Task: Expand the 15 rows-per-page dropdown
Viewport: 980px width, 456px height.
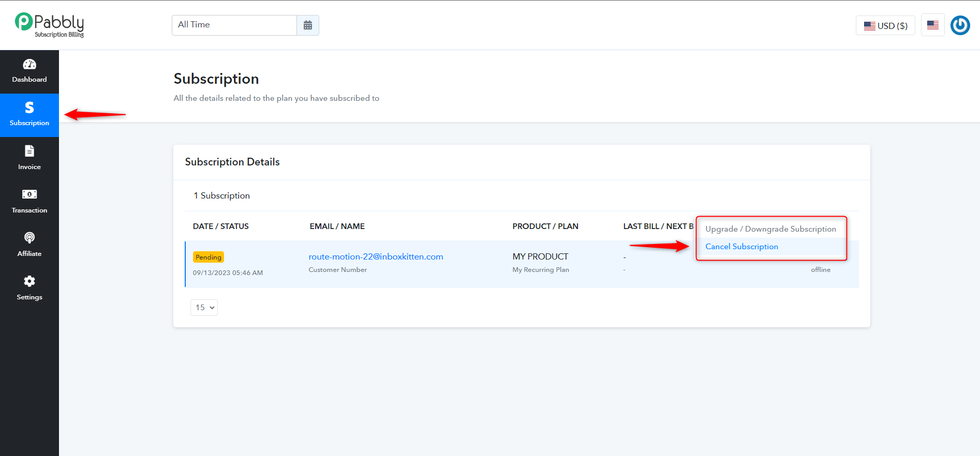Action: [204, 308]
